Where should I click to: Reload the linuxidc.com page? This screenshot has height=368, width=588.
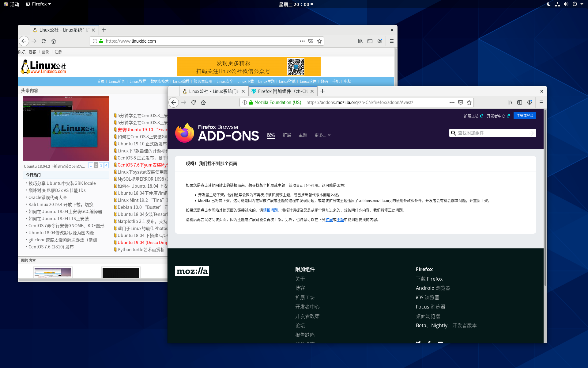click(44, 41)
